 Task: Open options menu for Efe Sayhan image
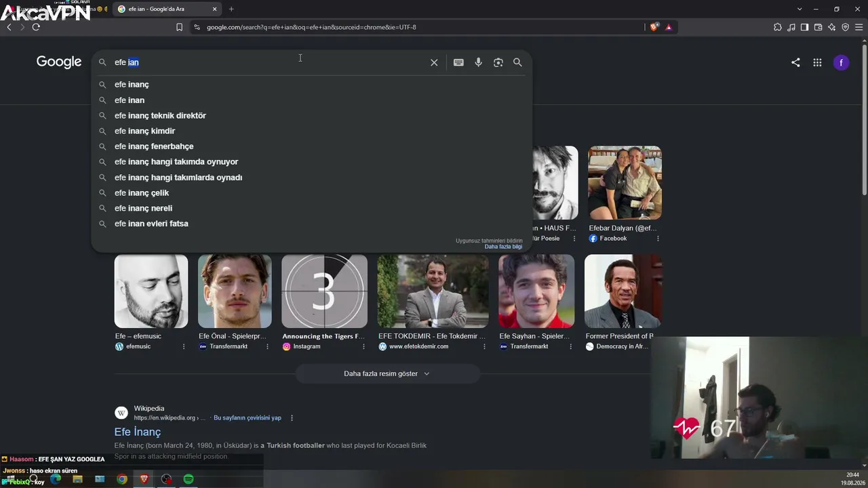coord(570,346)
